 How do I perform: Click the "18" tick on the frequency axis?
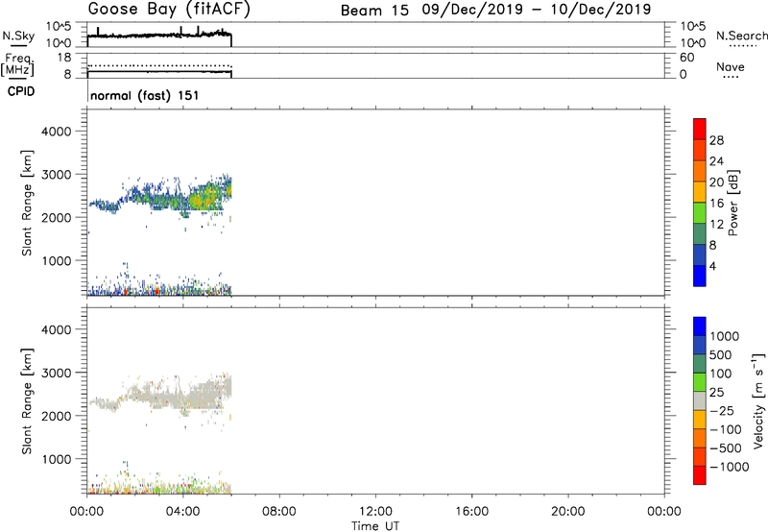coord(64,58)
